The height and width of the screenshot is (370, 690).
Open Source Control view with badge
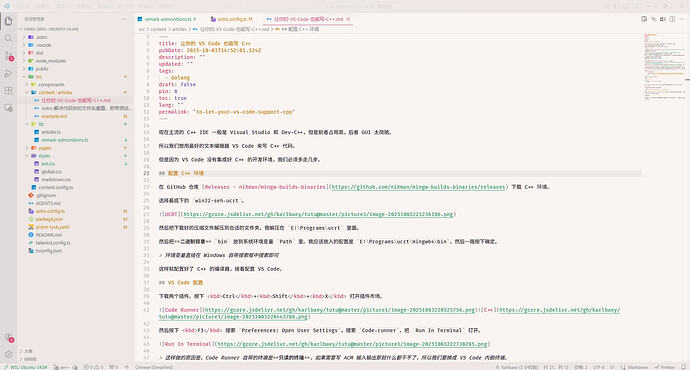[x=8, y=56]
